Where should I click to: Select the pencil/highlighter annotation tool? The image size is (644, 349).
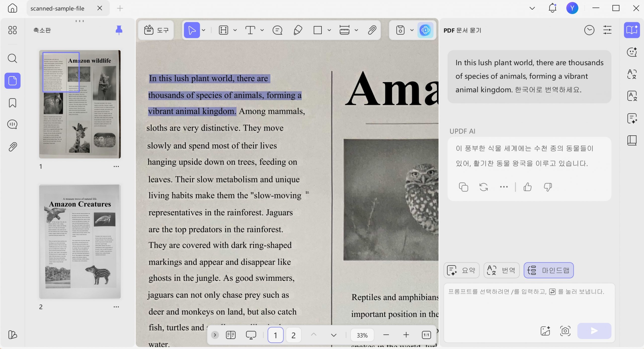pos(298,30)
